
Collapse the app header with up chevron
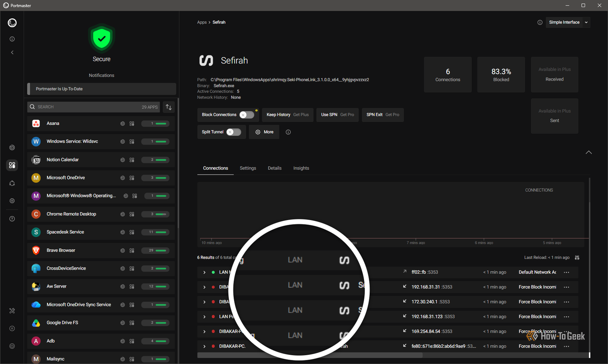click(x=588, y=152)
